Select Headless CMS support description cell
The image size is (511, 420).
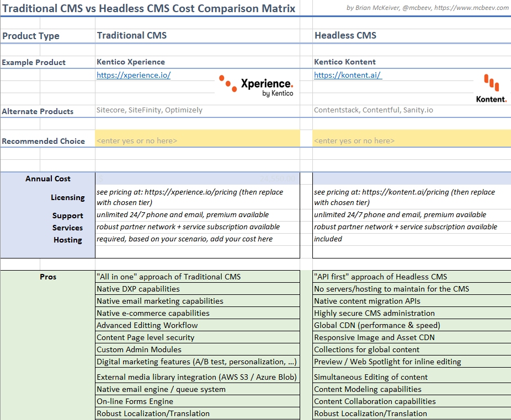pos(412,215)
